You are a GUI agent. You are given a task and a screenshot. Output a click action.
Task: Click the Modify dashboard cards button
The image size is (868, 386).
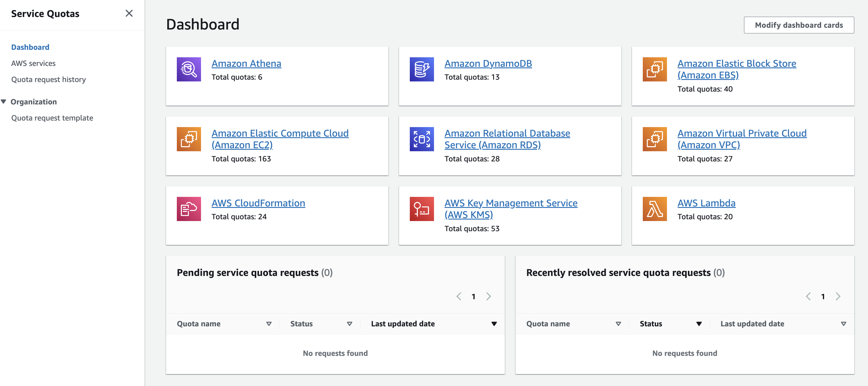799,25
